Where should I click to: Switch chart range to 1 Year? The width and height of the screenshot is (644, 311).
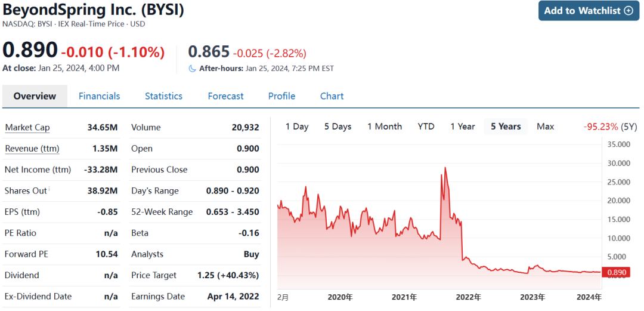(462, 127)
